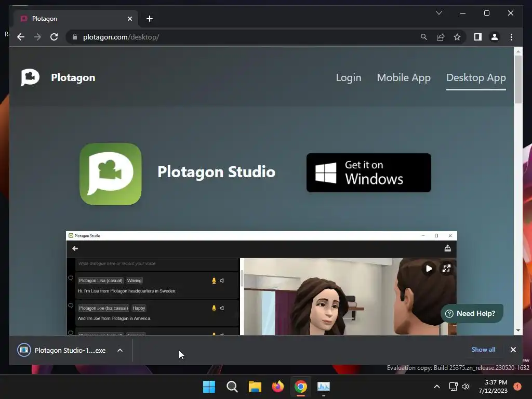The height and width of the screenshot is (399, 532).
Task: Open Windows taskbar search
Action: [x=232, y=387]
